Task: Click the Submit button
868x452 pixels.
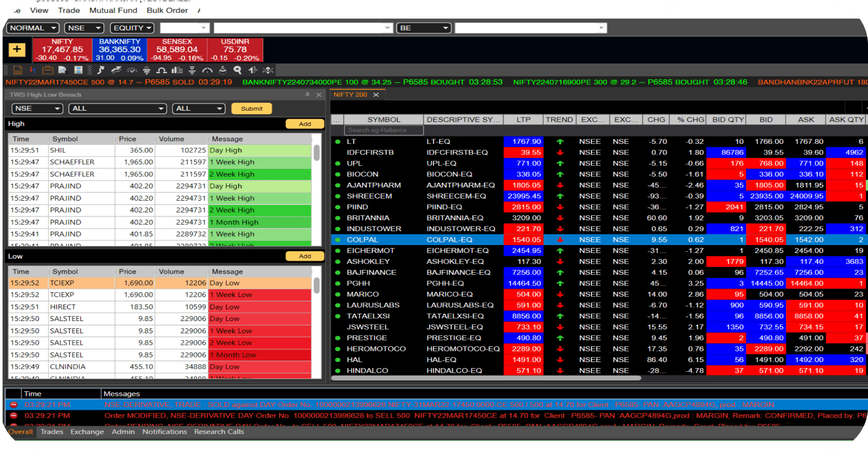Action: tap(252, 109)
